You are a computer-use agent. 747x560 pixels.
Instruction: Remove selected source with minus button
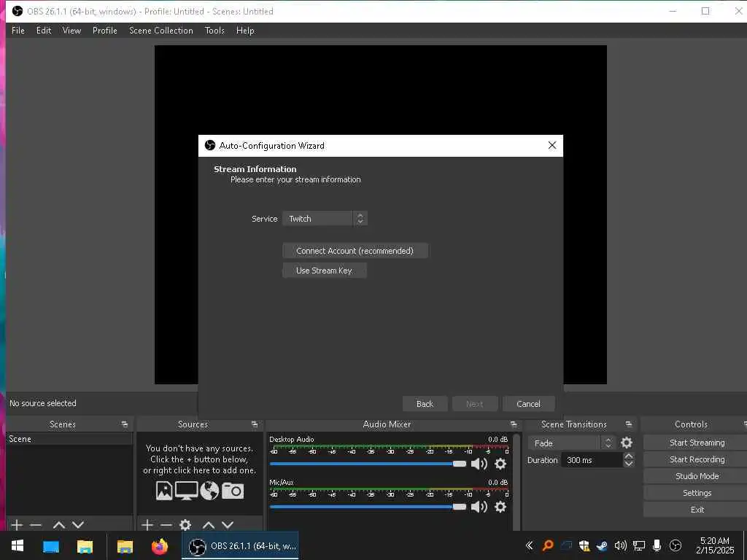click(x=166, y=525)
